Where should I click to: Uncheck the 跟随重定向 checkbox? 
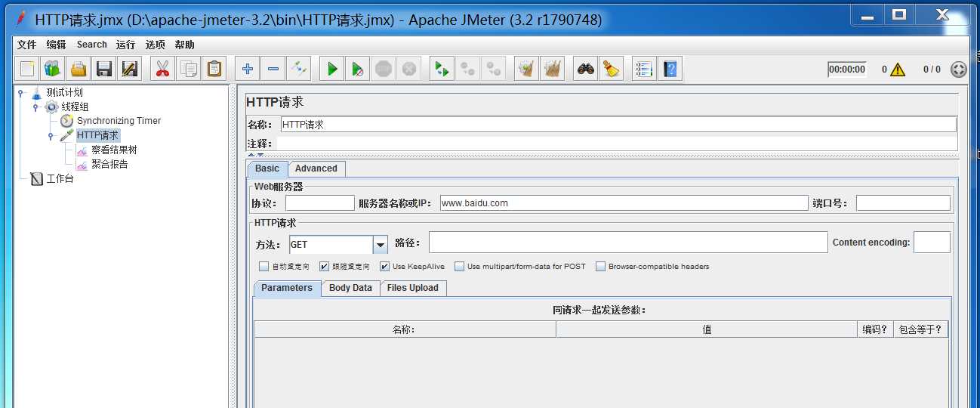[x=324, y=266]
